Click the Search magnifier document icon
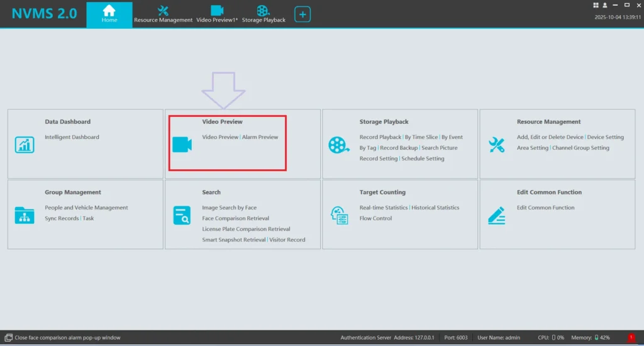644x346 pixels. pyautogui.click(x=182, y=215)
